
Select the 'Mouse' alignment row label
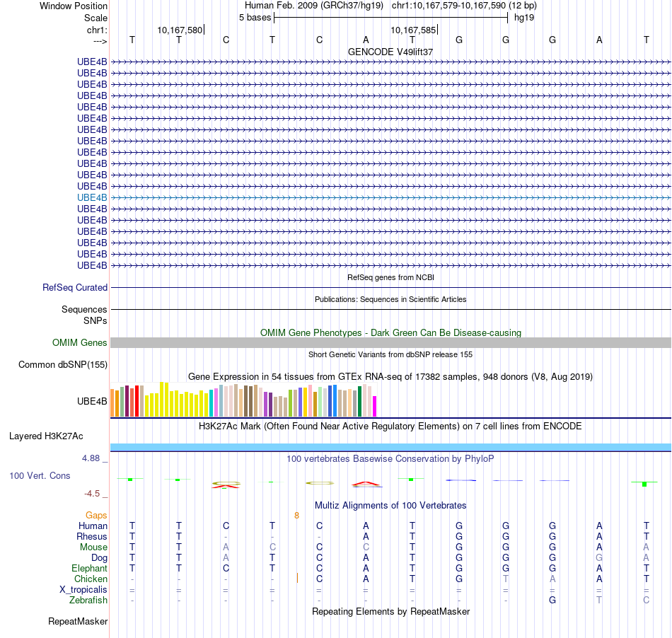point(93,547)
